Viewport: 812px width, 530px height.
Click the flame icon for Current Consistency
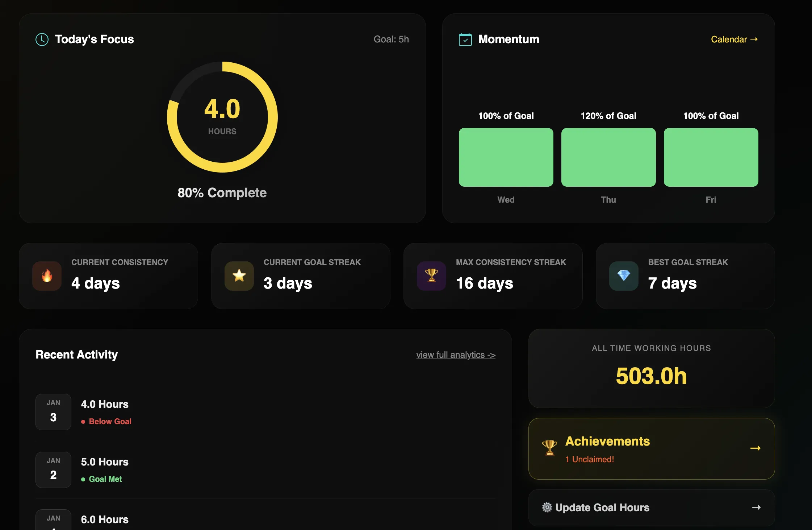(x=47, y=276)
